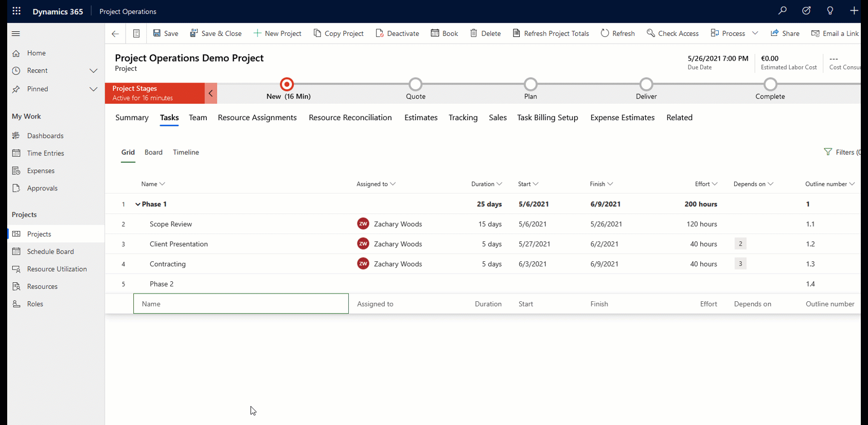Open Estimates tab
The image size is (868, 425).
(421, 118)
